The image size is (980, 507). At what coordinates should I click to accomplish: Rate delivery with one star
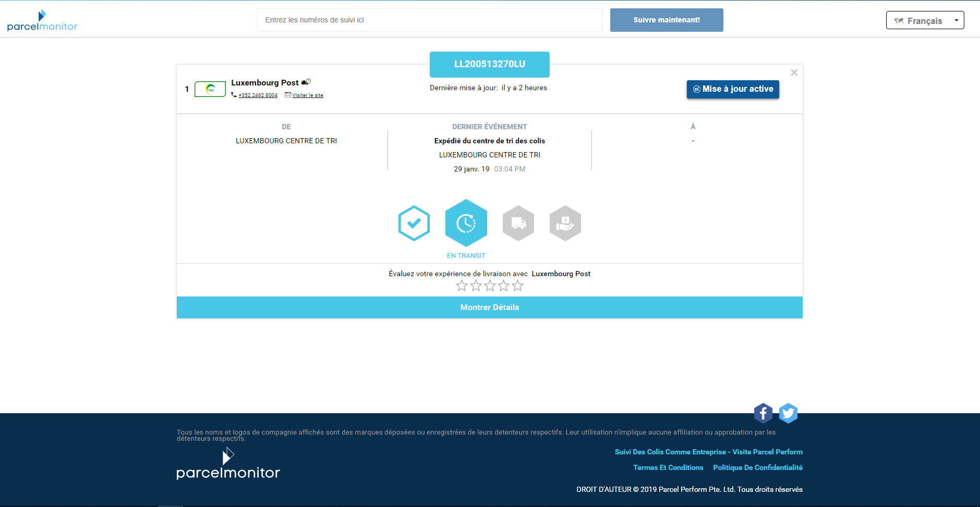tap(462, 286)
